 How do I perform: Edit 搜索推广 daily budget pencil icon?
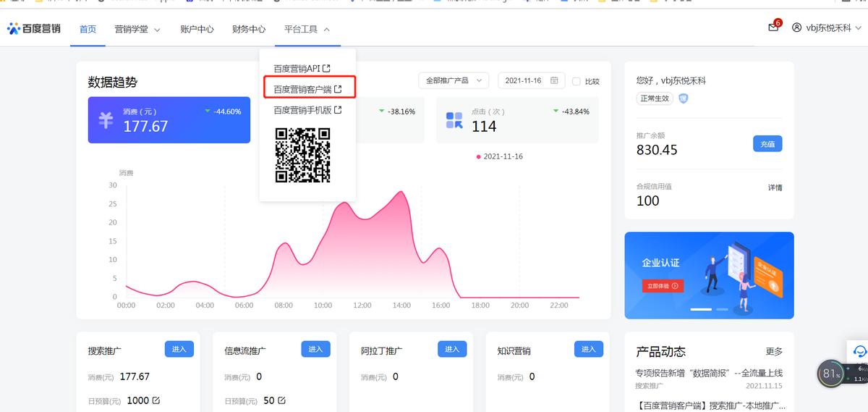[x=156, y=400]
